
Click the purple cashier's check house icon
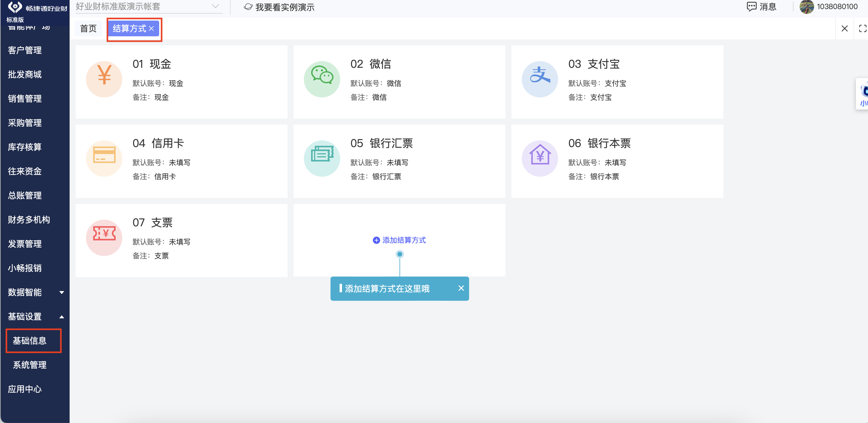point(539,158)
